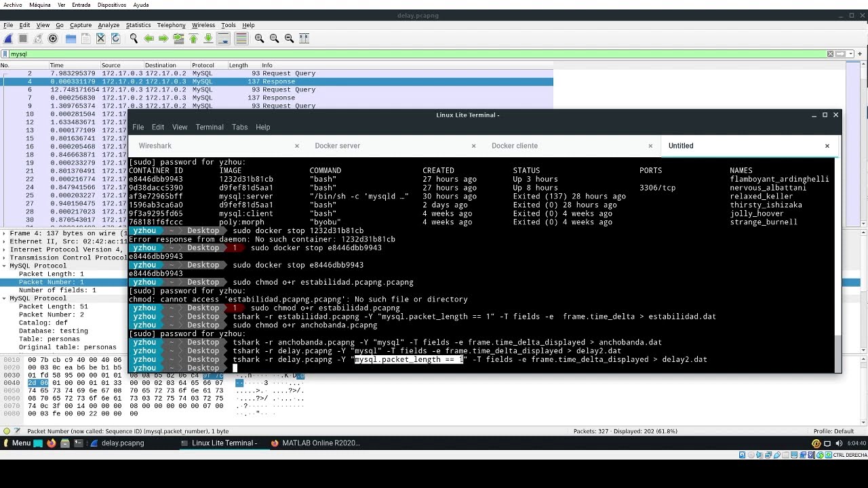Screen dimensions: 868x488
Task: Zoom in Wireshark text icon
Action: [x=259, y=39]
